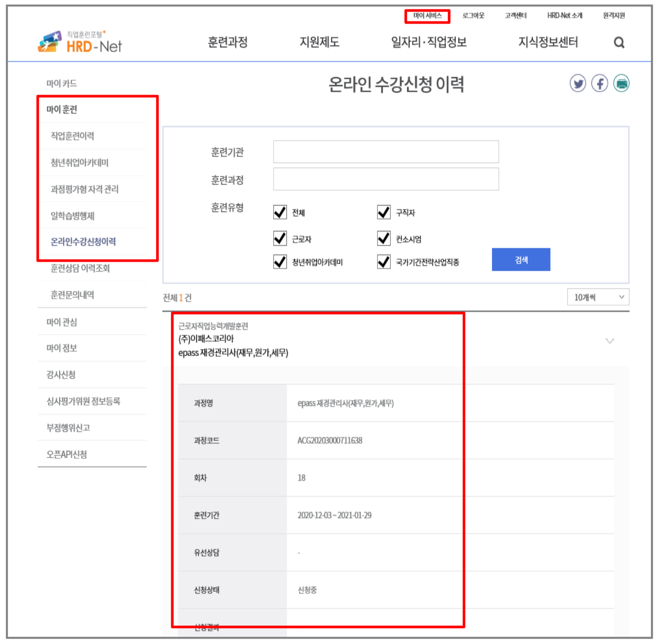Image resolution: width=658 pixels, height=644 pixels.
Task: Open 청년취업아카데미 sidebar item
Action: 79,163
